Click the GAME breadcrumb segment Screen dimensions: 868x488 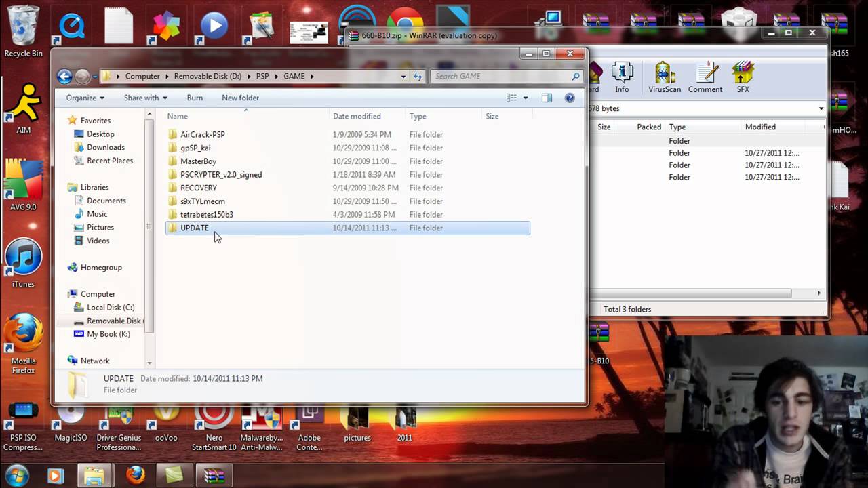(x=294, y=77)
